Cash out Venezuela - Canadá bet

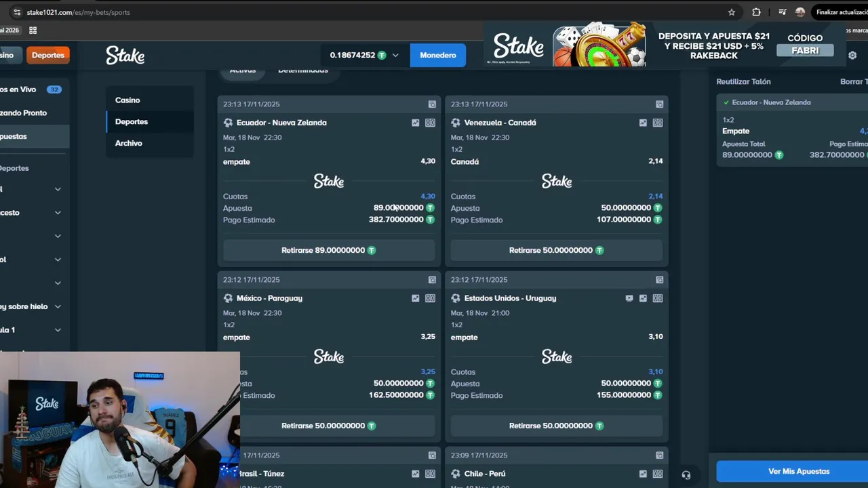coord(557,250)
